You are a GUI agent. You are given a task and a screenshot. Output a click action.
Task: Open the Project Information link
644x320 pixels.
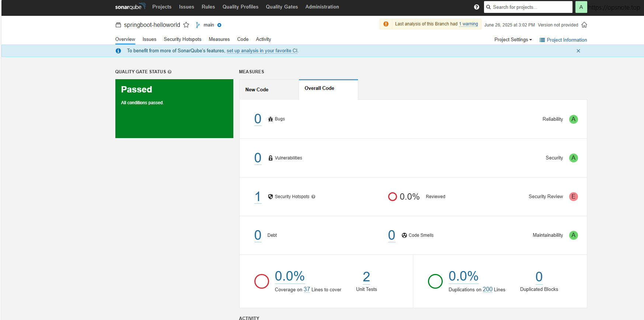(x=563, y=40)
